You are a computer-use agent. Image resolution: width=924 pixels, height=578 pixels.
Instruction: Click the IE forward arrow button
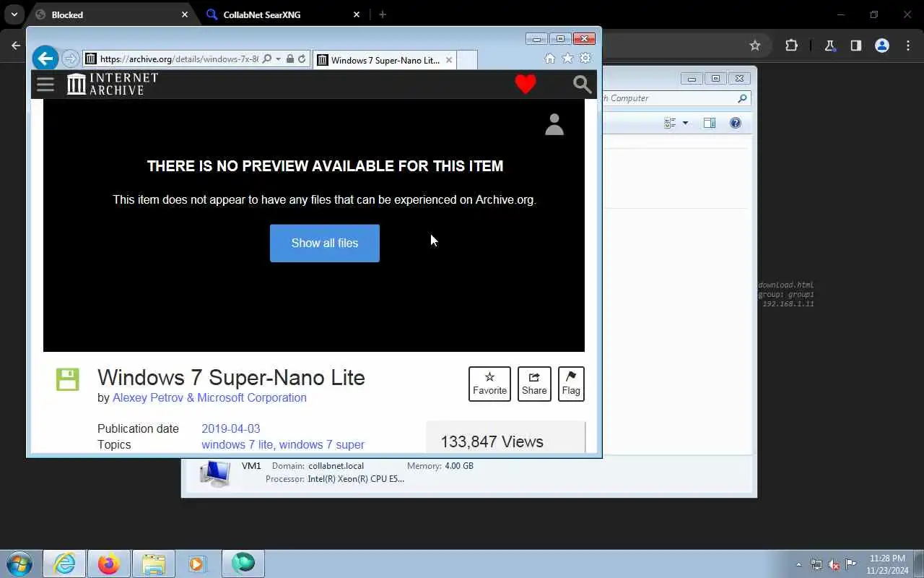click(70, 59)
